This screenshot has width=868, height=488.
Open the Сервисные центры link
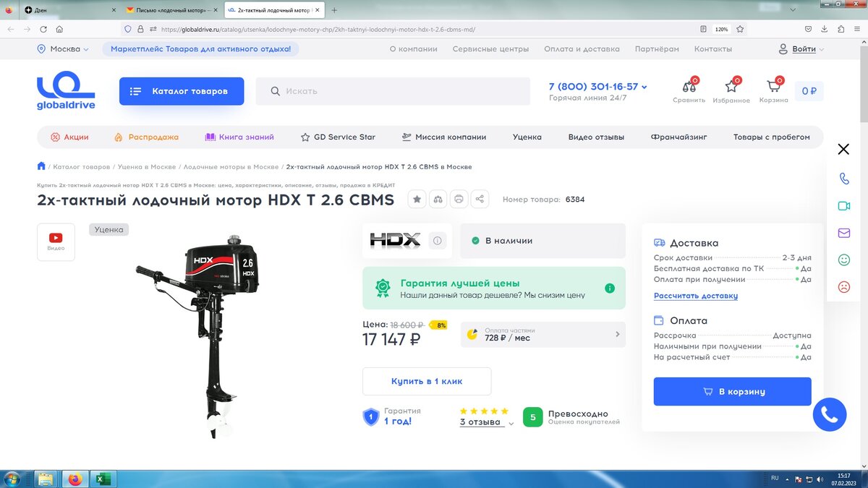(x=490, y=49)
